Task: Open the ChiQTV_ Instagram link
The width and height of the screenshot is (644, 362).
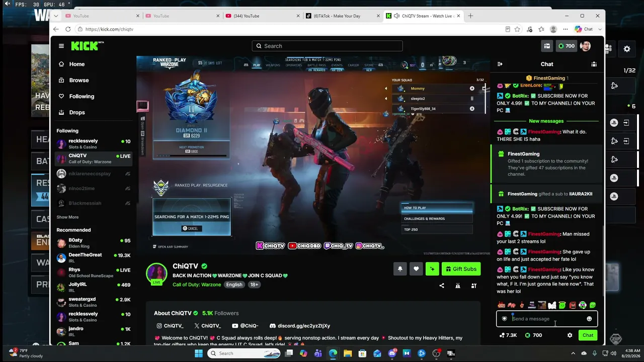Action: point(170,326)
